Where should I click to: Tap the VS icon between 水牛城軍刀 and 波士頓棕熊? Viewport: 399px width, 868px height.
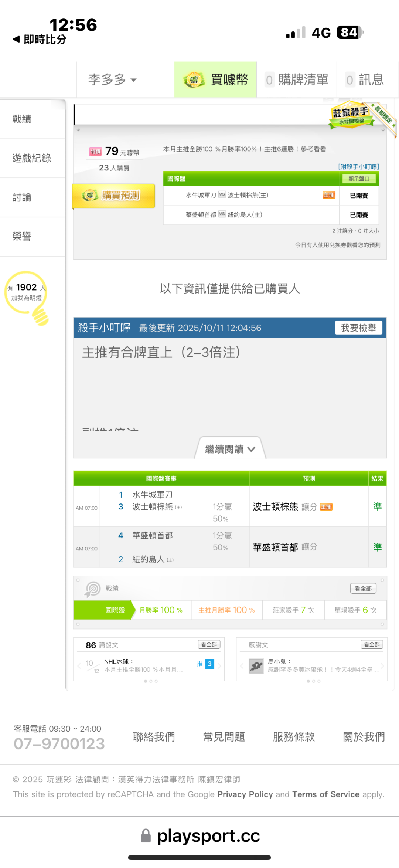[x=222, y=194]
